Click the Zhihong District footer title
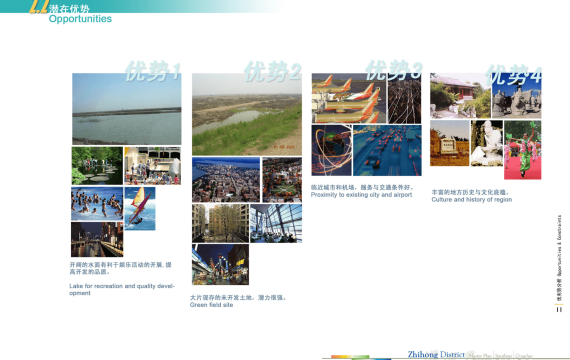The width and height of the screenshot is (570, 360). [436, 354]
